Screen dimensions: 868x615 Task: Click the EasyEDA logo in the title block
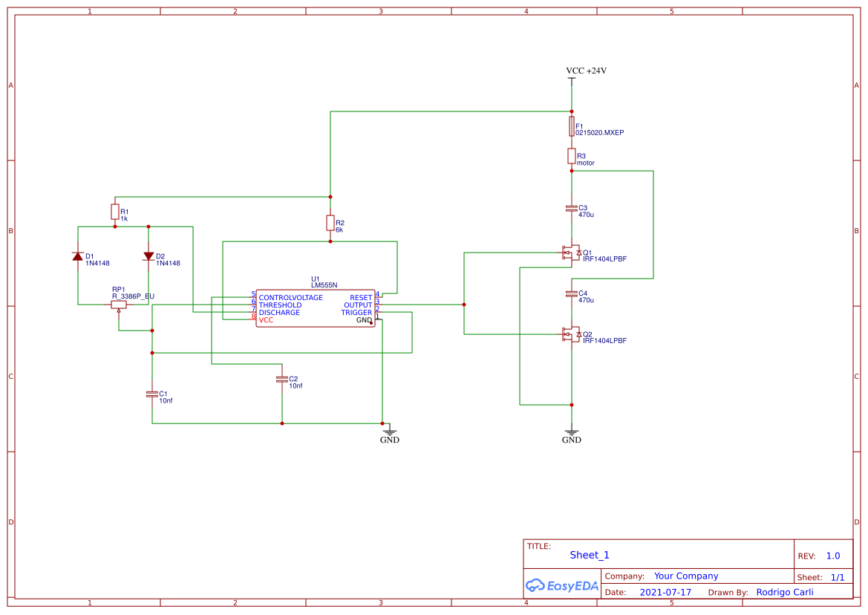point(562,586)
